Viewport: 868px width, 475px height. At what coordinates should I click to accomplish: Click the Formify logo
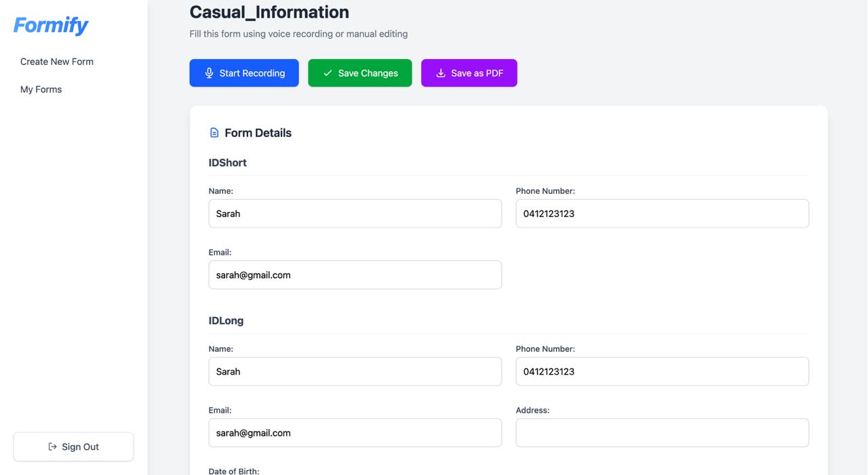[51, 25]
